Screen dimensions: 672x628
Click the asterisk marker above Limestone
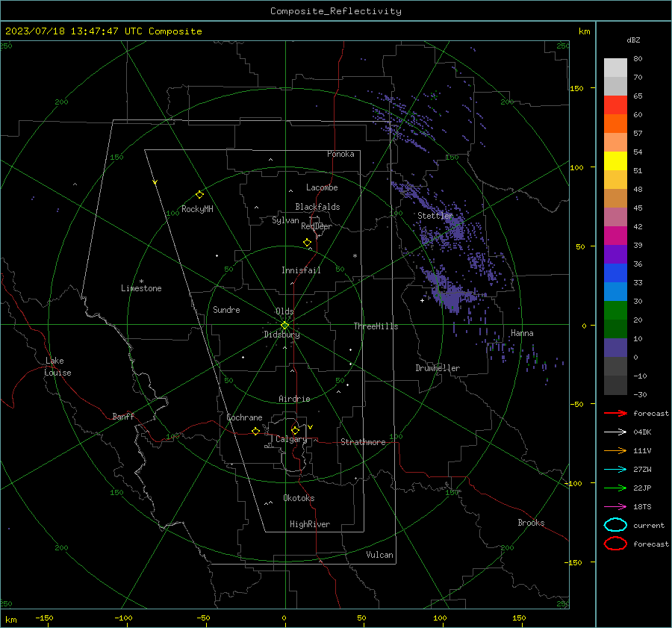(x=141, y=282)
